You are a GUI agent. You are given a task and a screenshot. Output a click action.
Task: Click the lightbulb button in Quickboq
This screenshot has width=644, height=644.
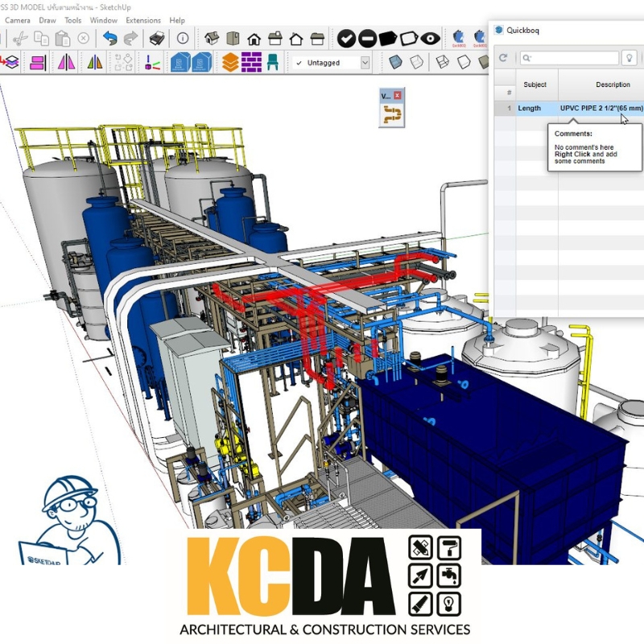click(x=629, y=58)
